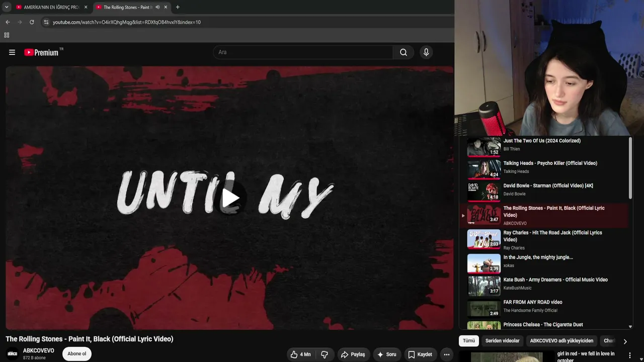Click the youtube.com address bar URL
This screenshot has width=644, height=362.
127,22
